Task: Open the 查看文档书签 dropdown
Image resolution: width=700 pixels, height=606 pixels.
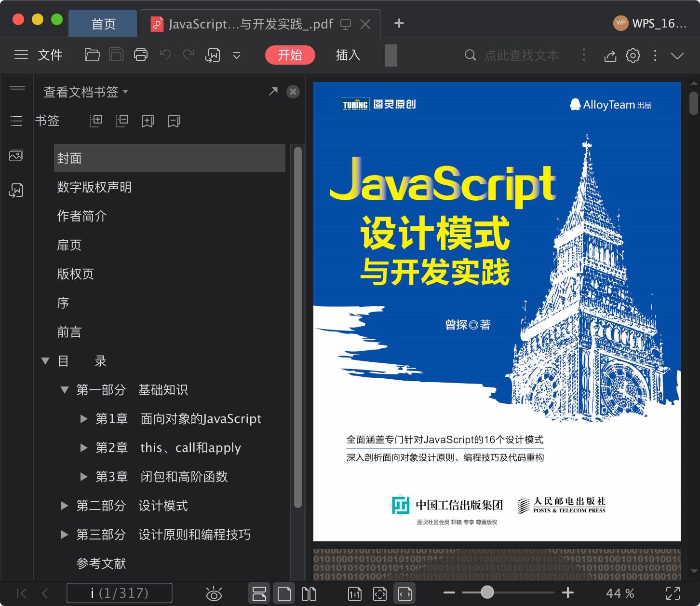Action: [86, 92]
